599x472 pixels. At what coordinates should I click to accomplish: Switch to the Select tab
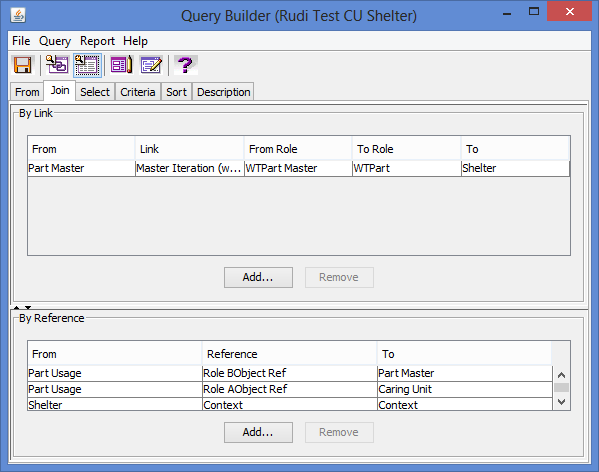pyautogui.click(x=95, y=92)
